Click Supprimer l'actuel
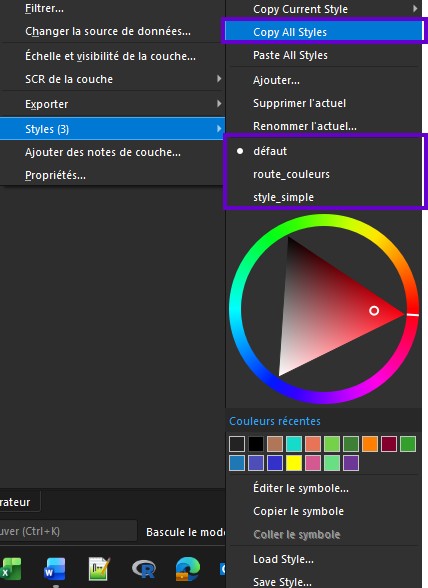The width and height of the screenshot is (428, 588). pos(323,103)
